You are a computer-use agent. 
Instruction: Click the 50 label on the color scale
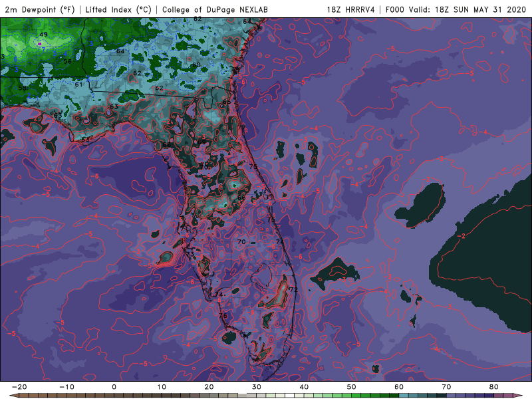352,387
